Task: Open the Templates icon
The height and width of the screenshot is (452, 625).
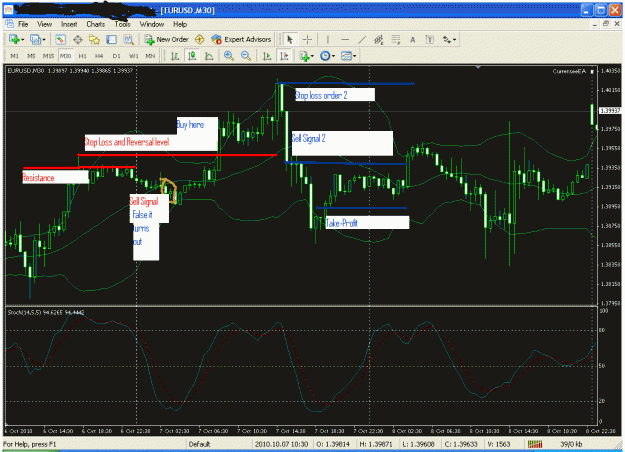Action: (346, 56)
